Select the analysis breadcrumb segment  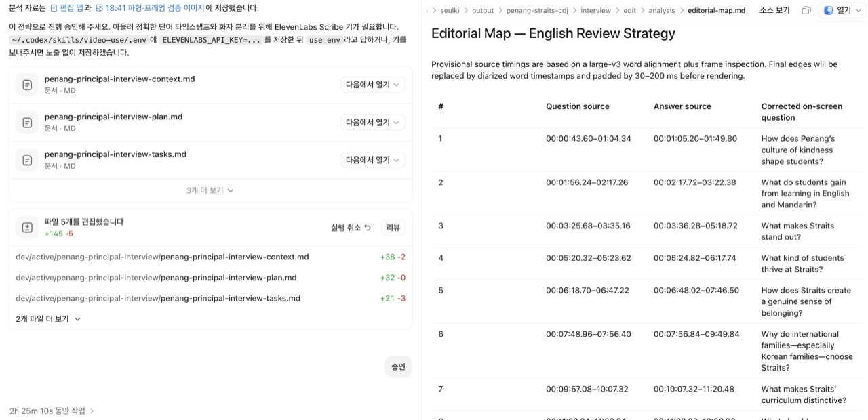(x=662, y=11)
